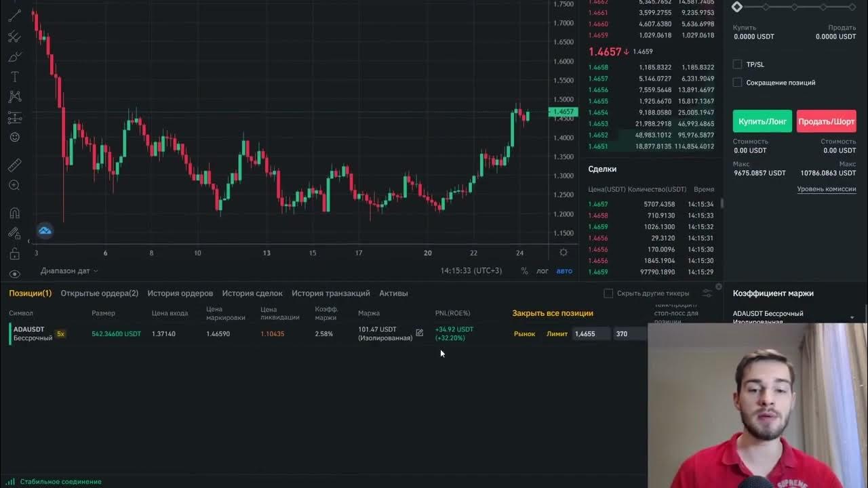Select the text annotation tool
This screenshot has width=868, height=488.
pos(14,77)
